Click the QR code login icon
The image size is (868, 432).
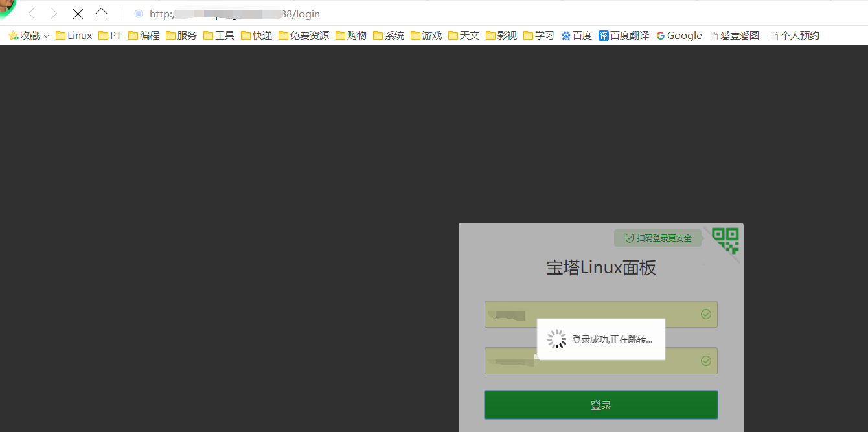coord(725,240)
